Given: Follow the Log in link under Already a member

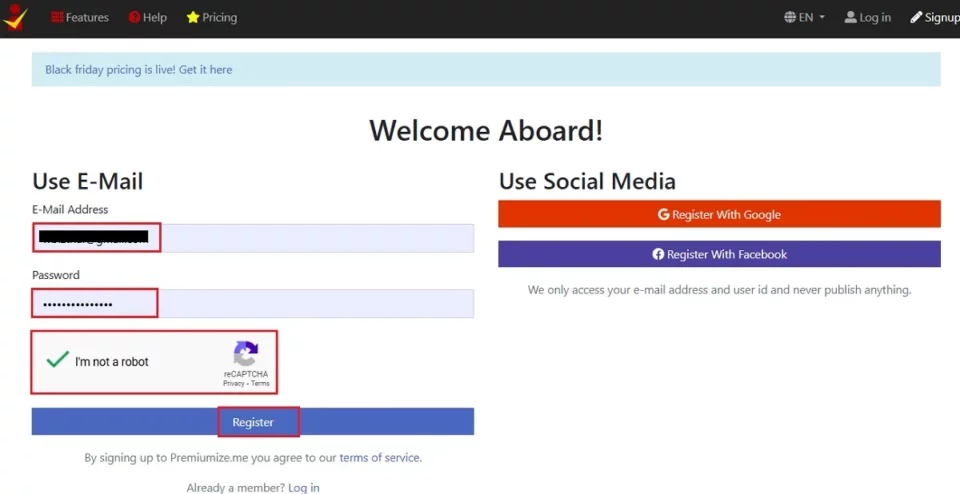Looking at the screenshot, I should [x=304, y=488].
